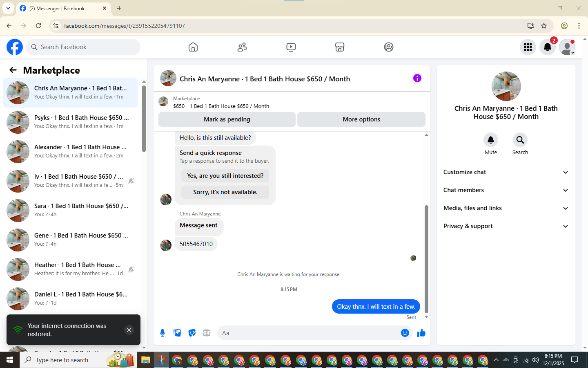This screenshot has height=368, width=588.
Task: Open the Heather conversation
Action: (x=71, y=269)
